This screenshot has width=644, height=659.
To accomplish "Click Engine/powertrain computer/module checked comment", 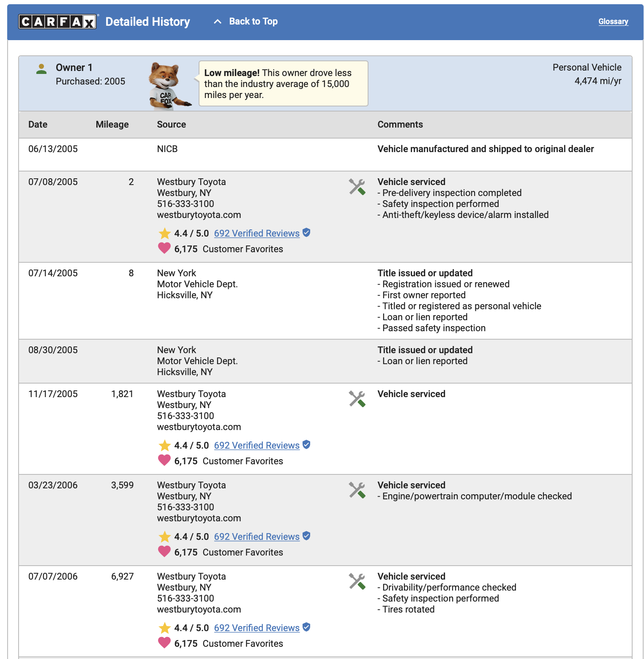I will [475, 496].
